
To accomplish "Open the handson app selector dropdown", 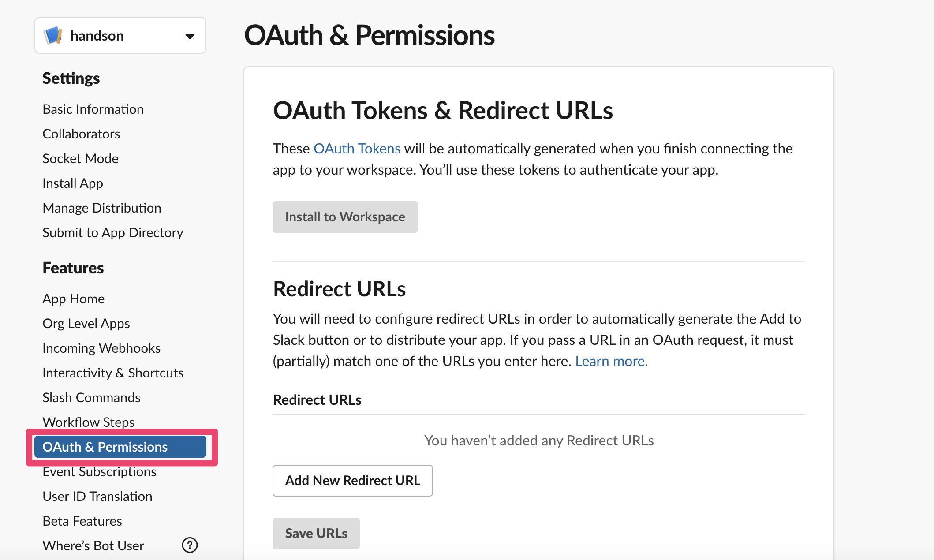I will (x=190, y=36).
